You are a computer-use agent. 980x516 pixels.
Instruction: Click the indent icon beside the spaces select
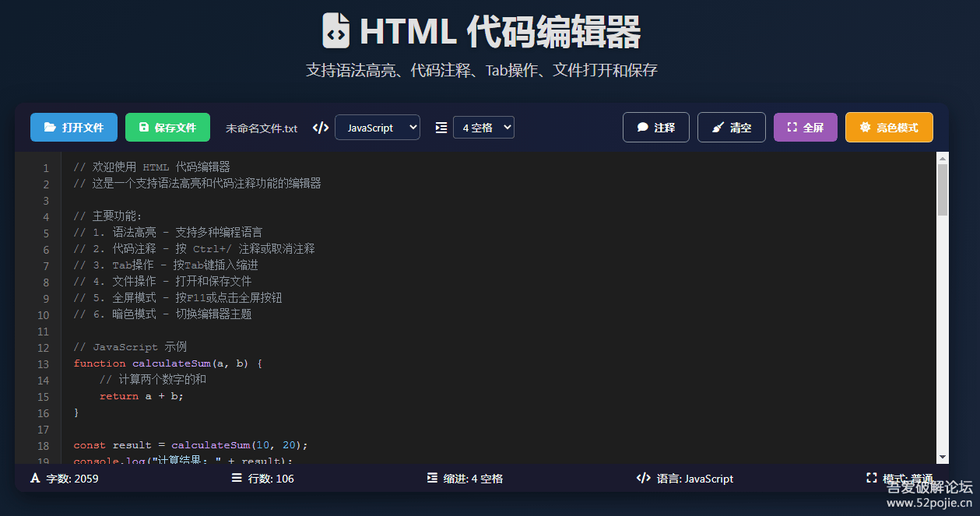point(441,128)
